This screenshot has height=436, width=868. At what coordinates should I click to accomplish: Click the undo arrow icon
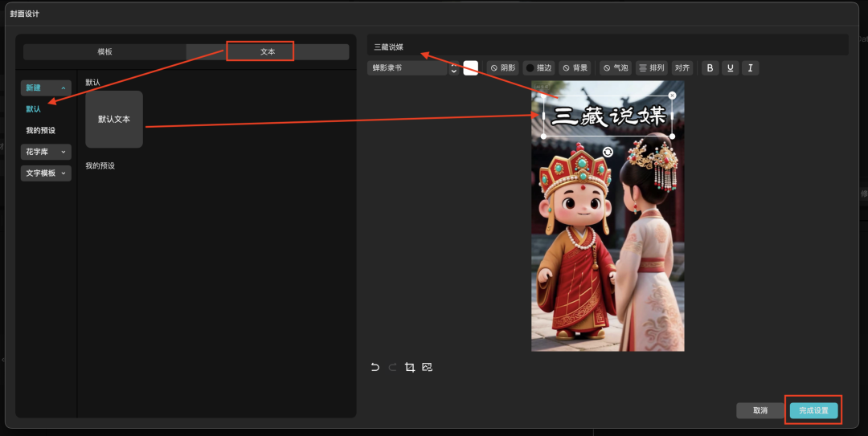tap(375, 367)
